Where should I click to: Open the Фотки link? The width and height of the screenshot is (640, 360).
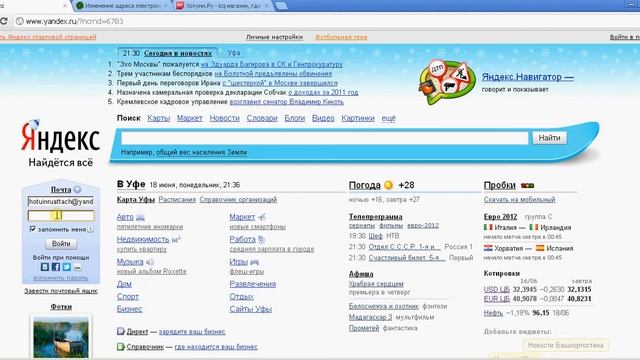point(61,307)
